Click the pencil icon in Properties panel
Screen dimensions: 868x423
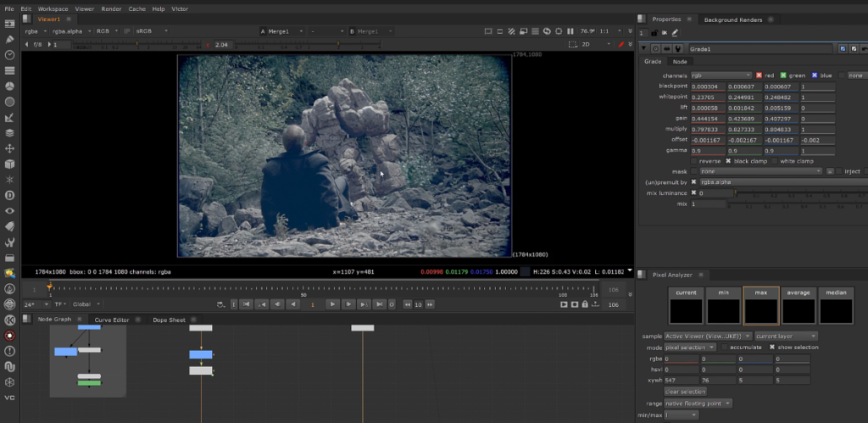click(675, 33)
